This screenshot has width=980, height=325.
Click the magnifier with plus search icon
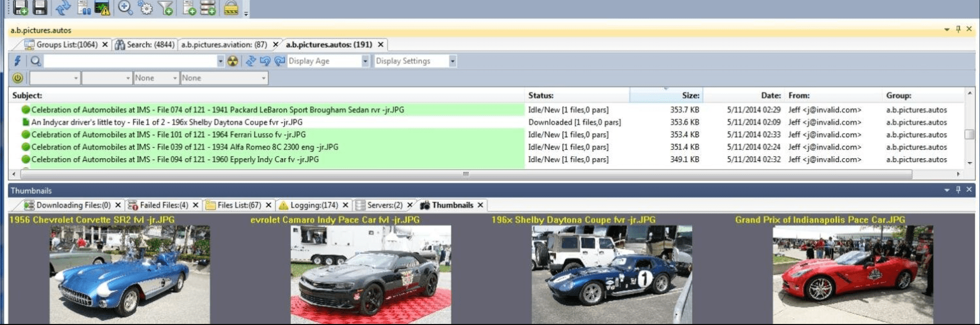125,8
